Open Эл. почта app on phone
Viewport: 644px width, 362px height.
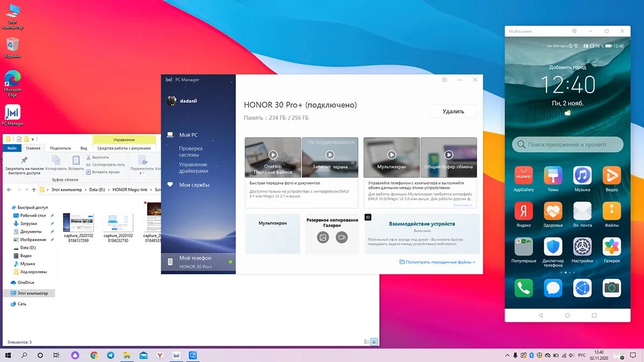click(x=583, y=211)
